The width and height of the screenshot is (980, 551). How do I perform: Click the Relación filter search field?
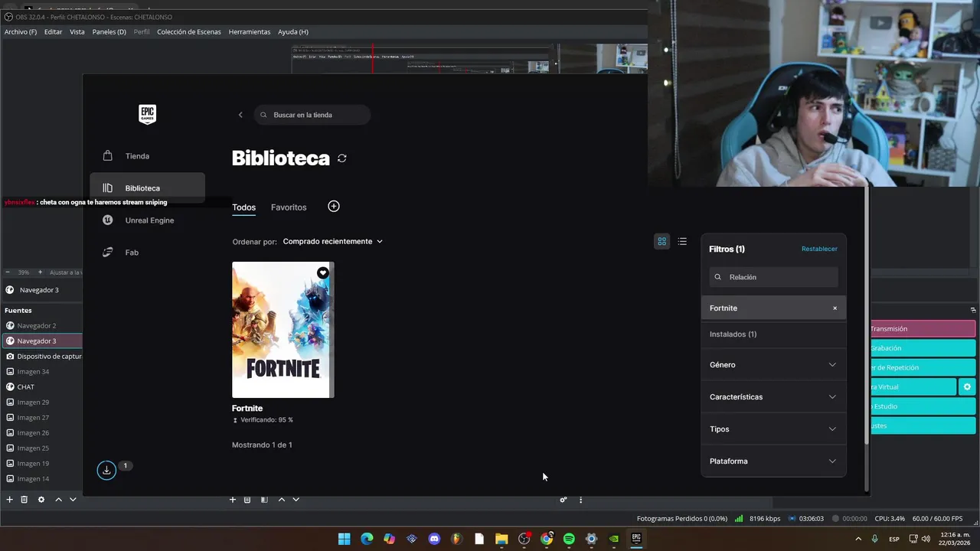pyautogui.click(x=774, y=277)
